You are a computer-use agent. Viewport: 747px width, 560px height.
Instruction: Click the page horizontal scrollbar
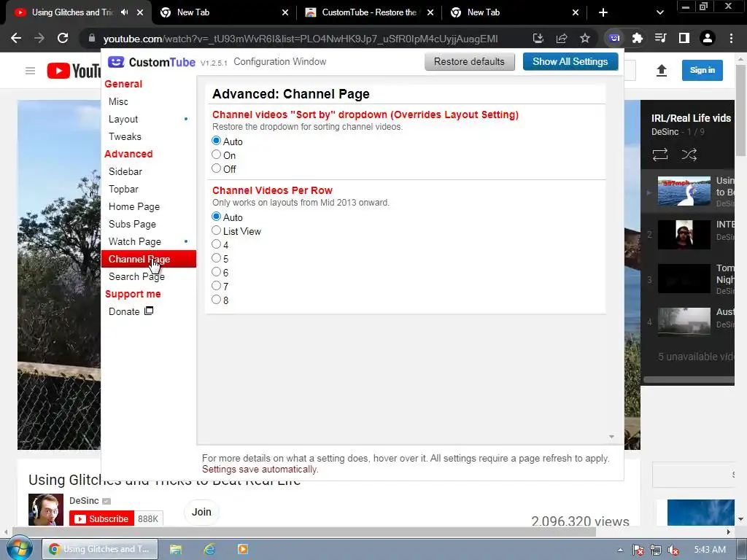304,532
